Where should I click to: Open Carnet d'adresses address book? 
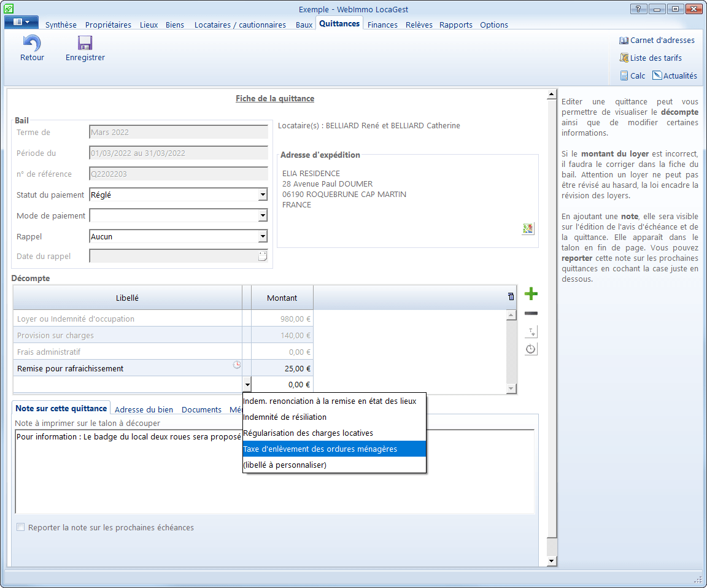click(657, 41)
